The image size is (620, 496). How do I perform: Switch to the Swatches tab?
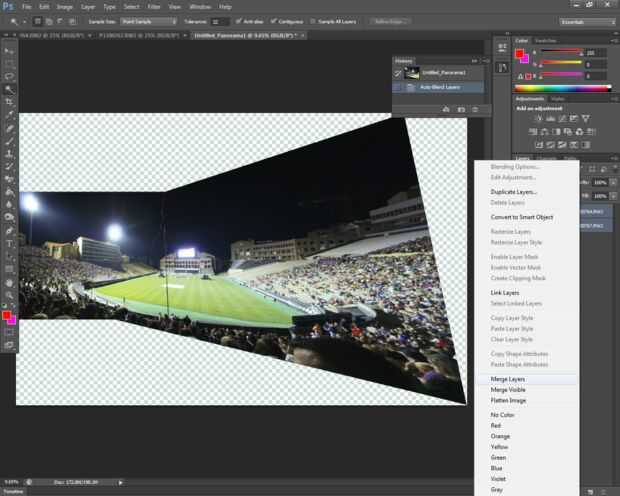[545, 40]
